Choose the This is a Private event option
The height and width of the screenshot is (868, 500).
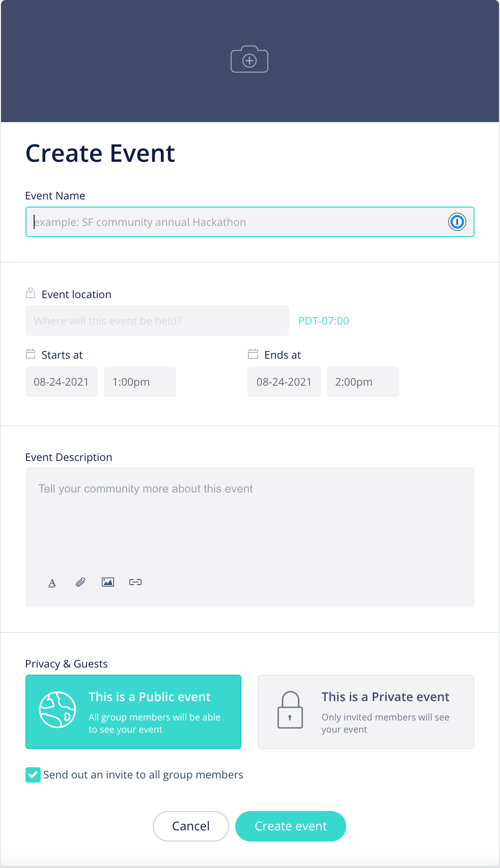[x=366, y=712]
